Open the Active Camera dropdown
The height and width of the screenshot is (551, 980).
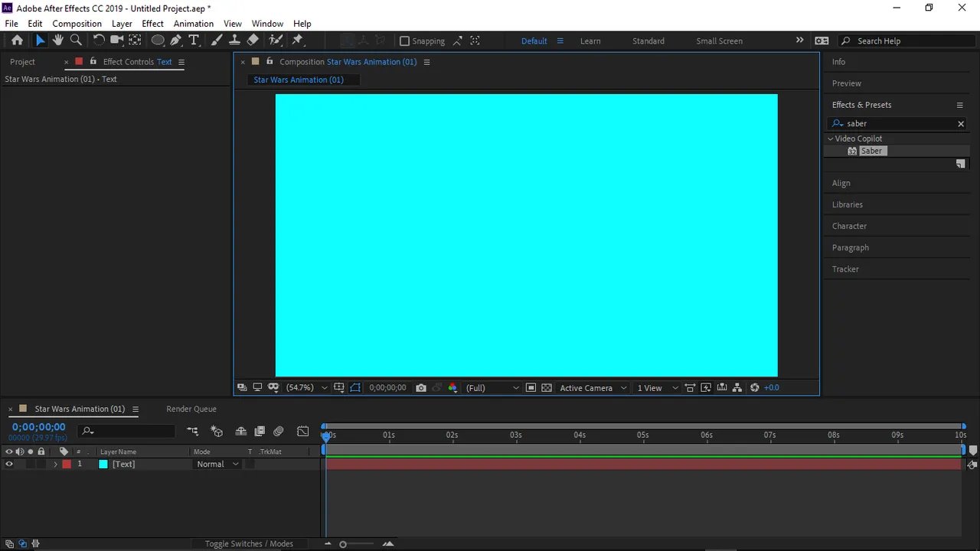[x=593, y=388]
